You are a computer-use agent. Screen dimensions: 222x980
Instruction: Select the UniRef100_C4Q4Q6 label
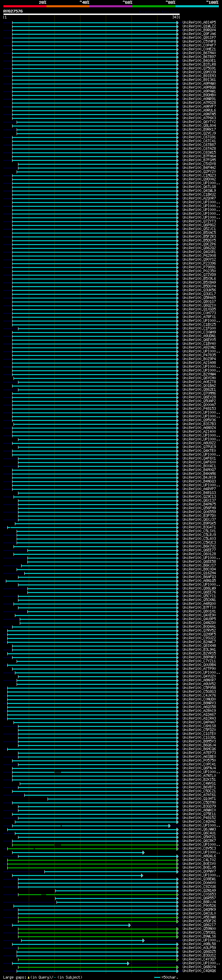(199, 971)
